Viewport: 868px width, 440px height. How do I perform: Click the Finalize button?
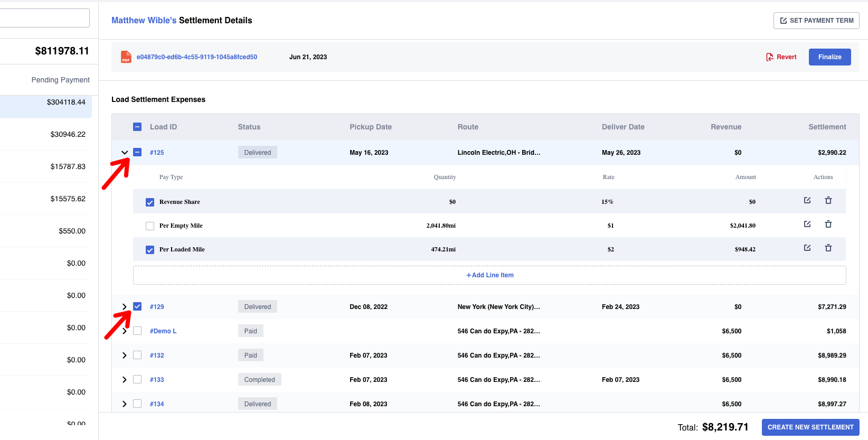(829, 57)
